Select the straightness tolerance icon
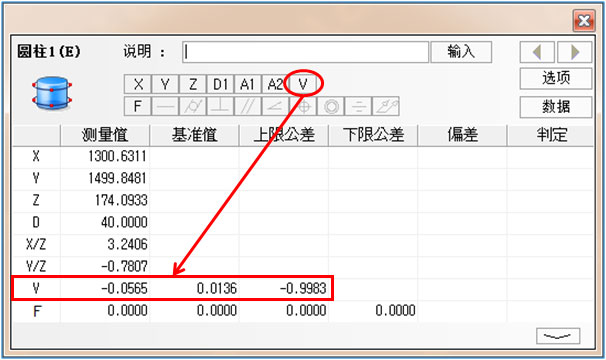606x360 pixels. pos(165,106)
